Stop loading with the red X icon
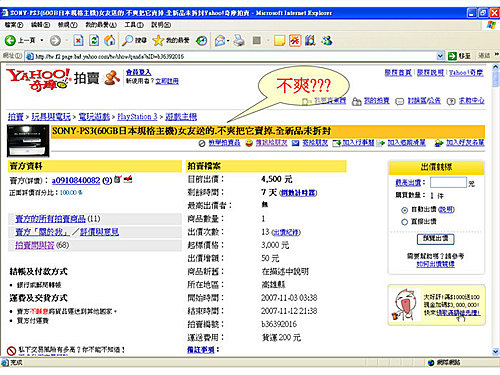 point(78,41)
